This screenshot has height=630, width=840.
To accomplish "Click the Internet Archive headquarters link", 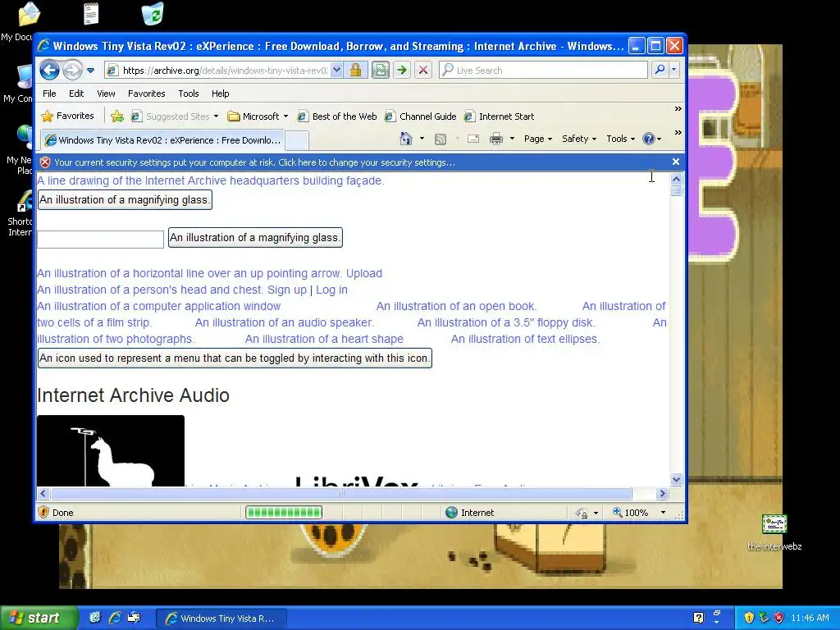I will tap(211, 180).
